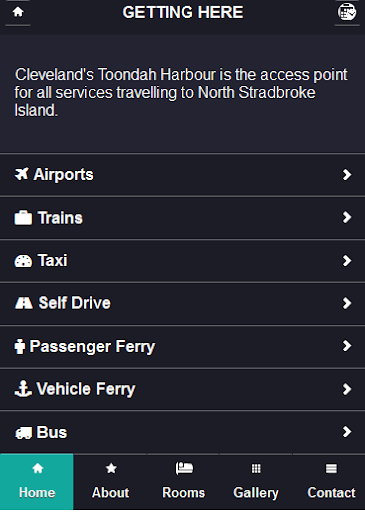Click the person icon beside Passenger Ferry
Image resolution: width=365 pixels, height=512 pixels.
[x=20, y=346]
